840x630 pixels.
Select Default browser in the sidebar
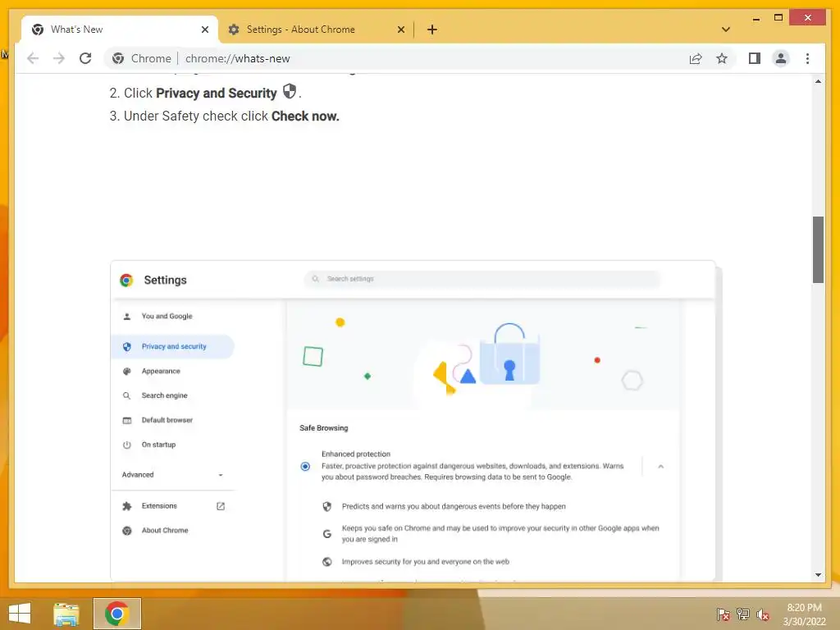coord(167,420)
